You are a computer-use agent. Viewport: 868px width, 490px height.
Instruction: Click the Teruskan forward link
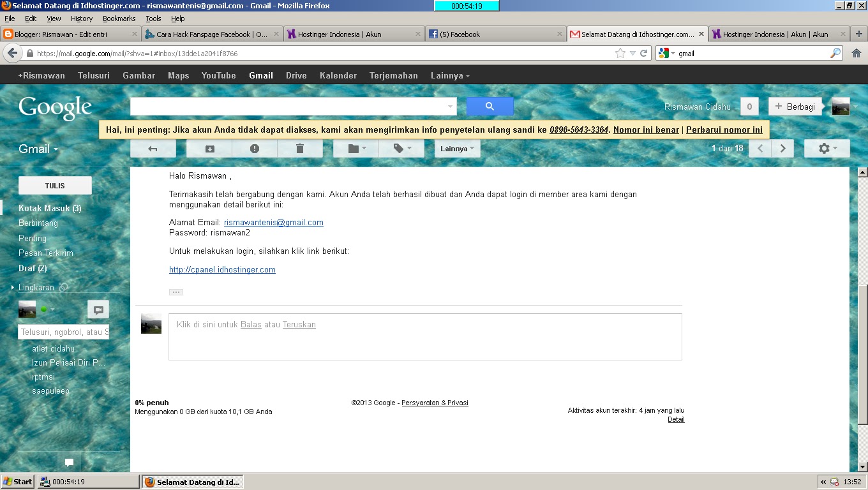pyautogui.click(x=299, y=325)
